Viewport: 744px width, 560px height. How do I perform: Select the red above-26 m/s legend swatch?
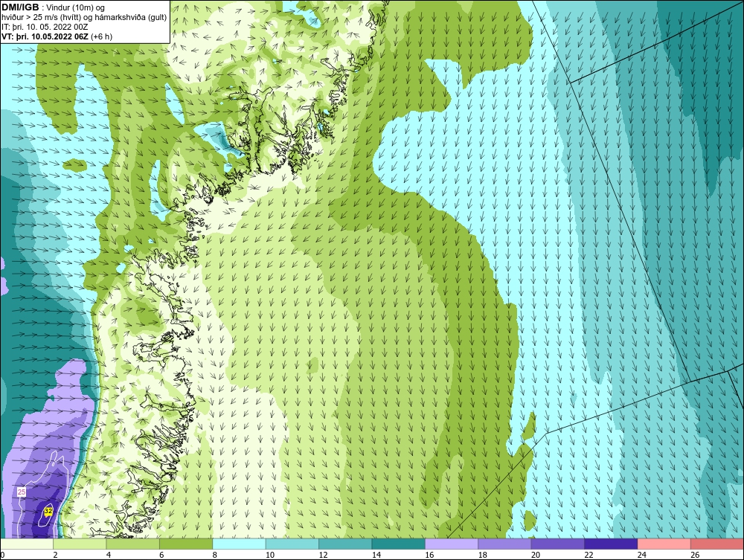717,544
